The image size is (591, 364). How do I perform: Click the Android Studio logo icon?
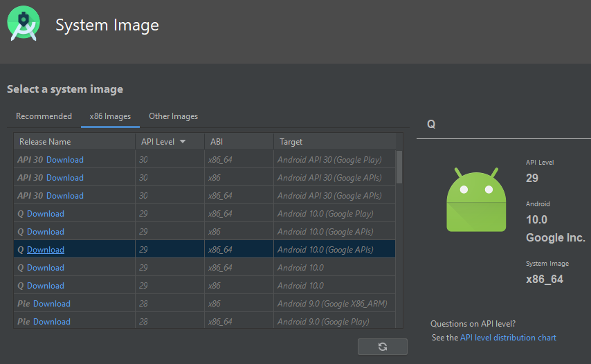tap(24, 25)
